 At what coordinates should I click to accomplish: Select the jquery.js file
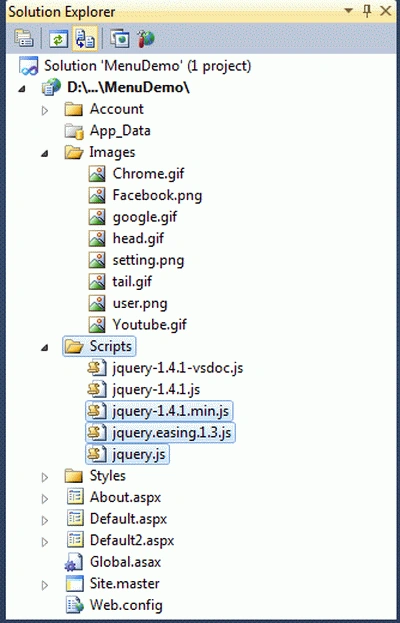click(x=128, y=454)
